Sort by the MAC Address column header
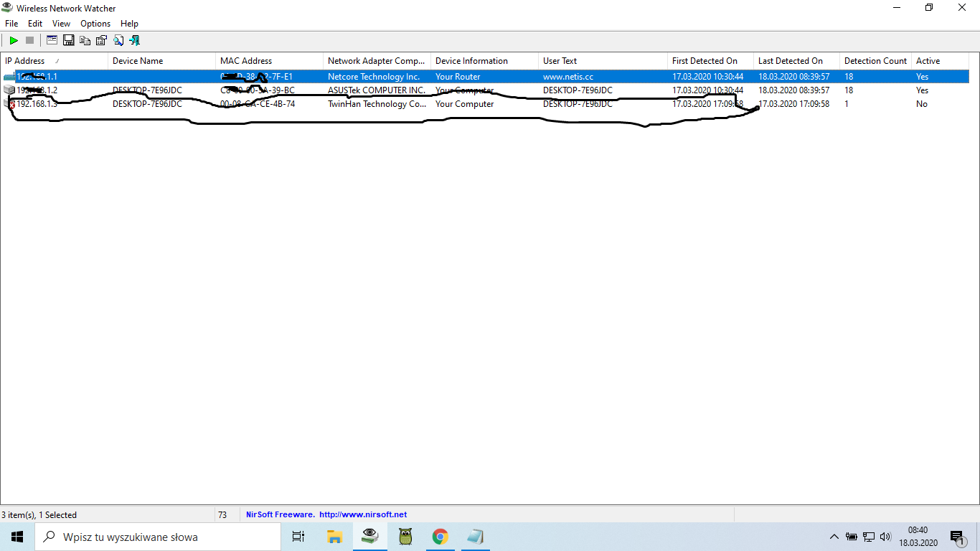This screenshot has width=980, height=551. coord(270,61)
